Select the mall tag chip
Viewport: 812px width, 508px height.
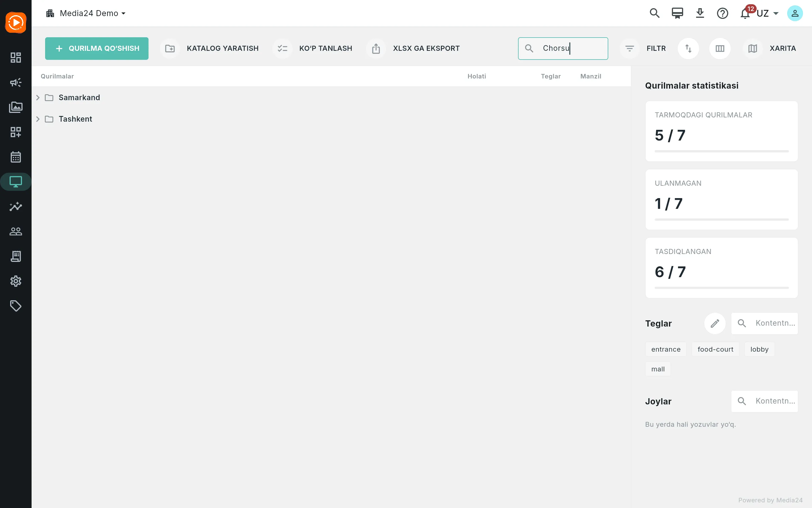tap(658, 369)
